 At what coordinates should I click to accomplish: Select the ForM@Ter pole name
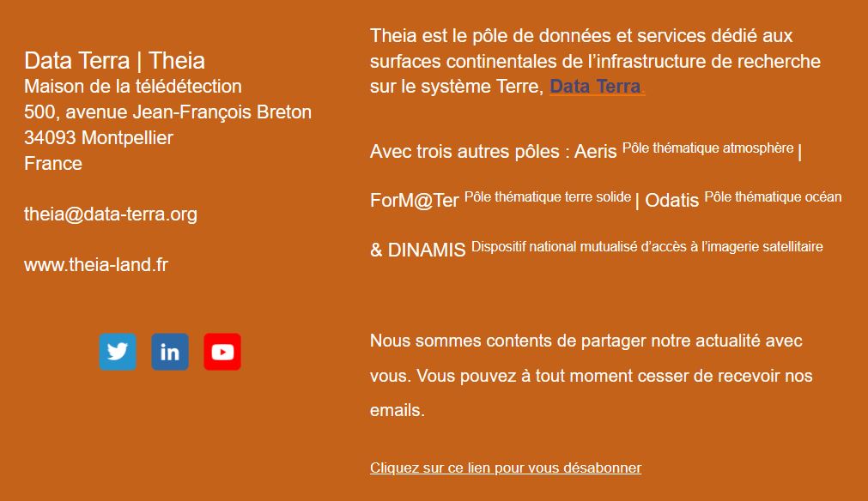tap(414, 200)
